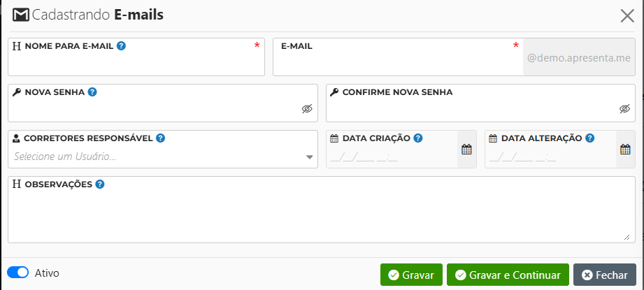The image size is (644, 290).
Task: Close the Cadastrando E-mails dialog with X
Action: point(627,15)
